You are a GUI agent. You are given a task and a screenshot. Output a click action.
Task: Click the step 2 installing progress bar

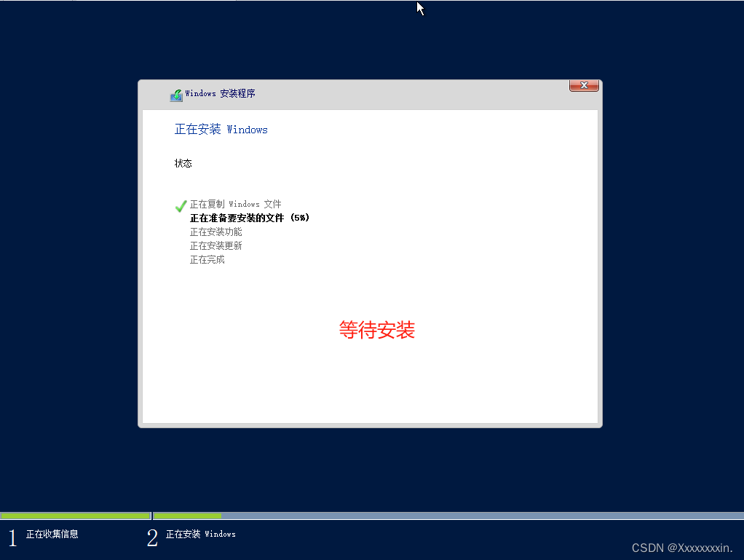(448, 516)
